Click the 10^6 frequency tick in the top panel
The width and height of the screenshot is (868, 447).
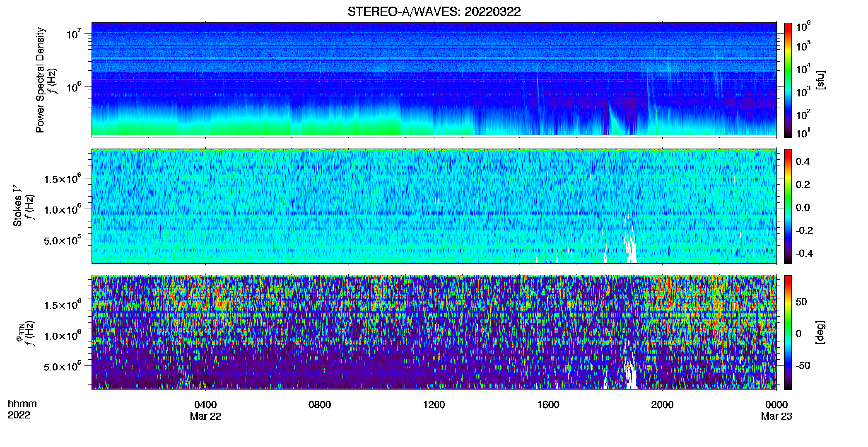point(74,87)
